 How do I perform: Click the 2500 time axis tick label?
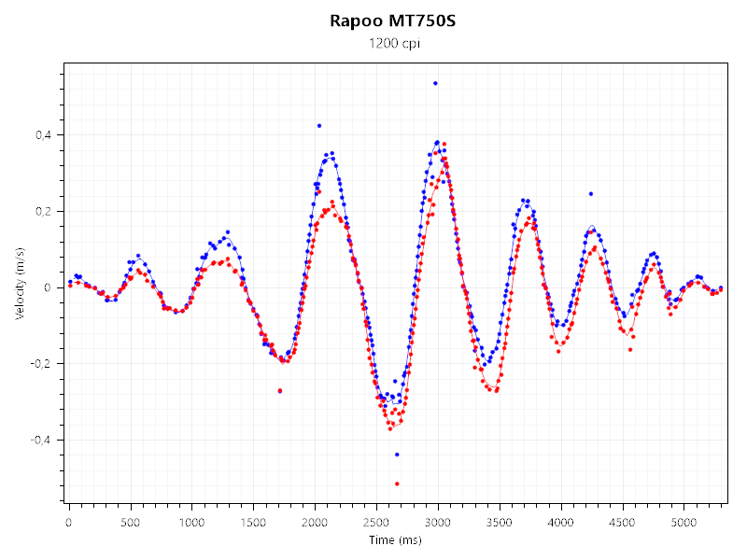(x=376, y=523)
